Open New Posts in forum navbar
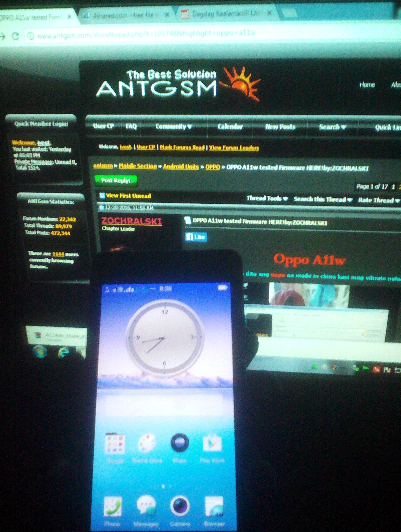 pyautogui.click(x=280, y=127)
